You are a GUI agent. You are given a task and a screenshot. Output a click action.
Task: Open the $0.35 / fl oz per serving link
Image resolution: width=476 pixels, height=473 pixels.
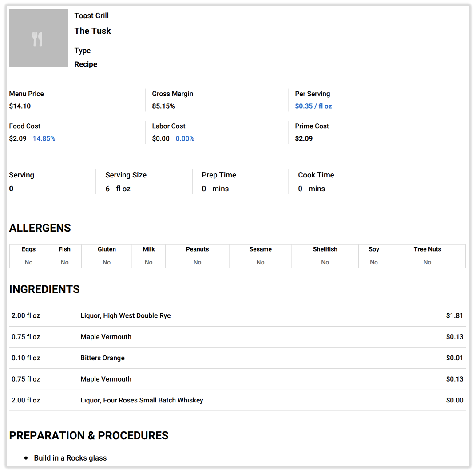point(313,106)
